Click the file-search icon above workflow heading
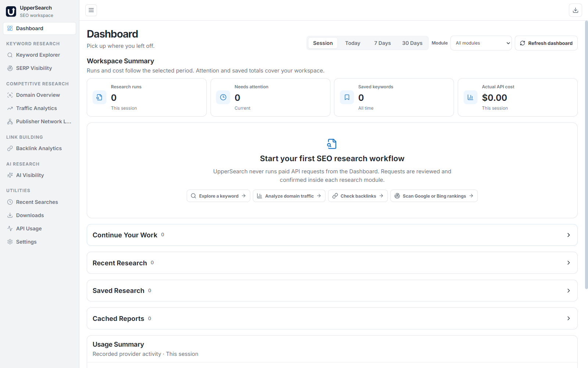Viewport: 588px width, 368px height. tap(332, 144)
